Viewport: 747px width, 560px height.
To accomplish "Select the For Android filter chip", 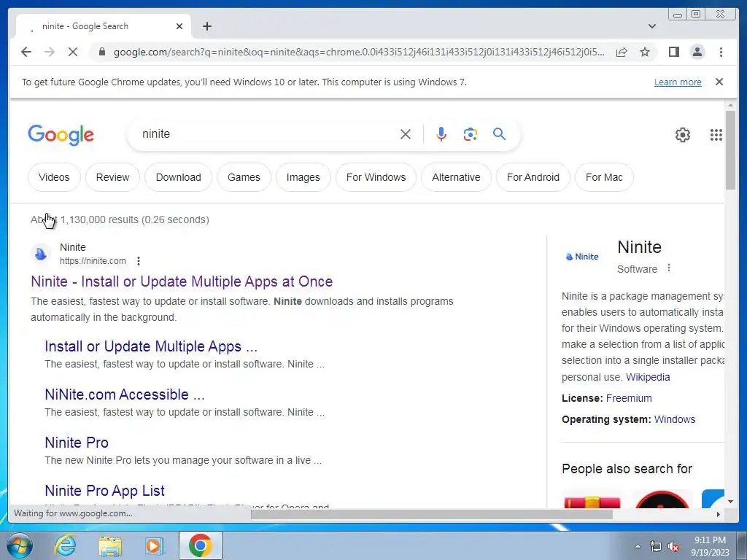I will point(533,177).
